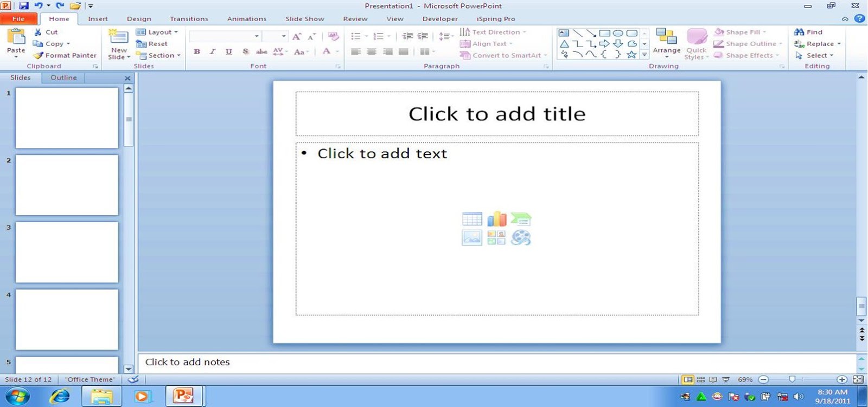The height and width of the screenshot is (407, 868).
Task: Select slide 4 thumbnail
Action: (x=67, y=320)
